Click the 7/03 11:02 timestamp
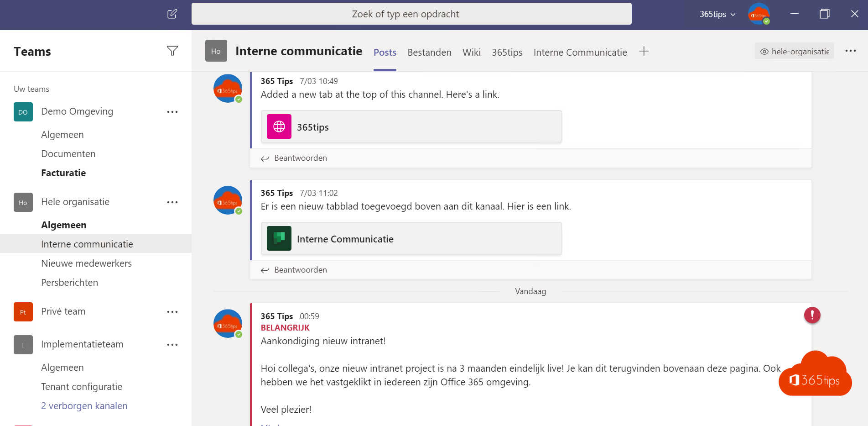Screen dimensions: 868x426 click(319, 193)
